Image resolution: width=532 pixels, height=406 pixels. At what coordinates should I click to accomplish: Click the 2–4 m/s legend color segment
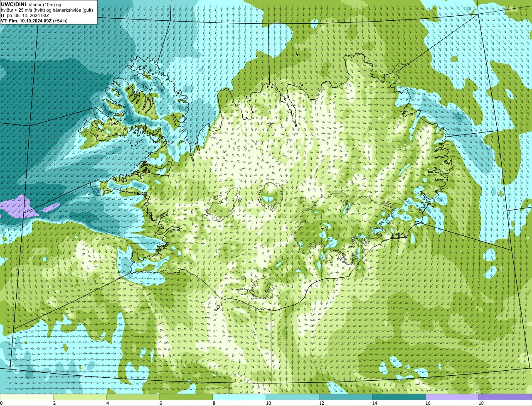[x=80, y=397]
